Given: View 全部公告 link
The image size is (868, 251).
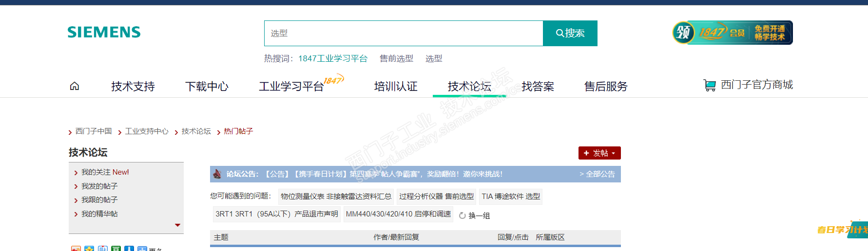Looking at the screenshot, I should click(x=598, y=174).
